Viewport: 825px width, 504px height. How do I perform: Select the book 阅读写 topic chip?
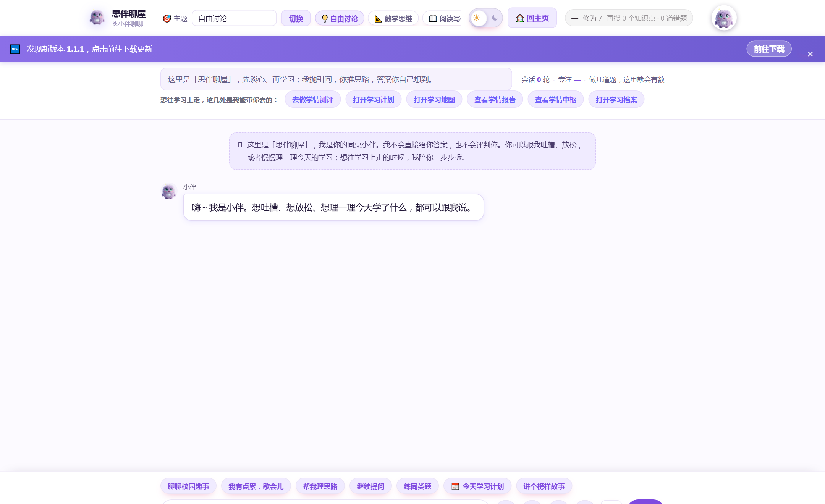click(x=442, y=18)
